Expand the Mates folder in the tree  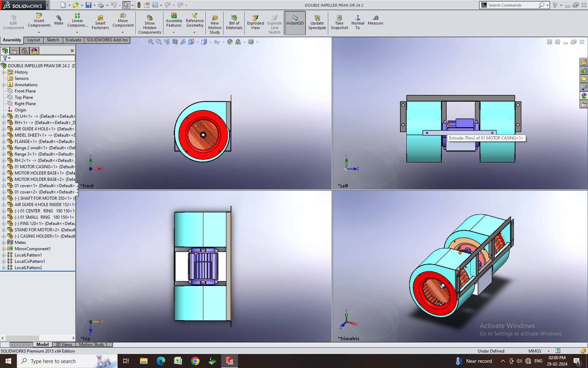(3, 243)
